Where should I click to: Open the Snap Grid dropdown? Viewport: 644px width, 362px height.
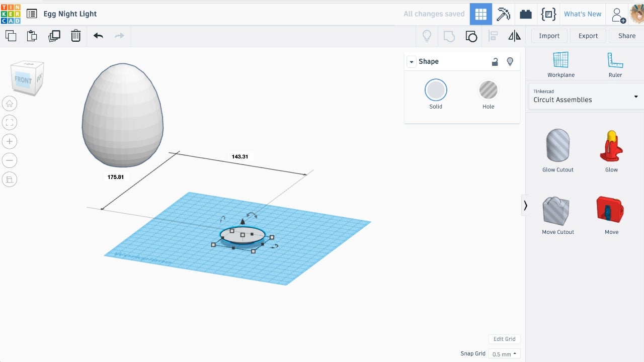[x=504, y=354]
